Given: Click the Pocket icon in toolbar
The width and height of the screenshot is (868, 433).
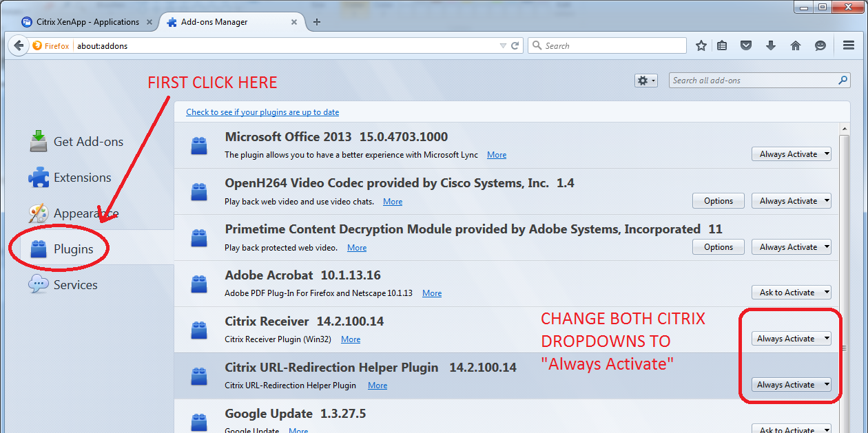Looking at the screenshot, I should tap(746, 46).
